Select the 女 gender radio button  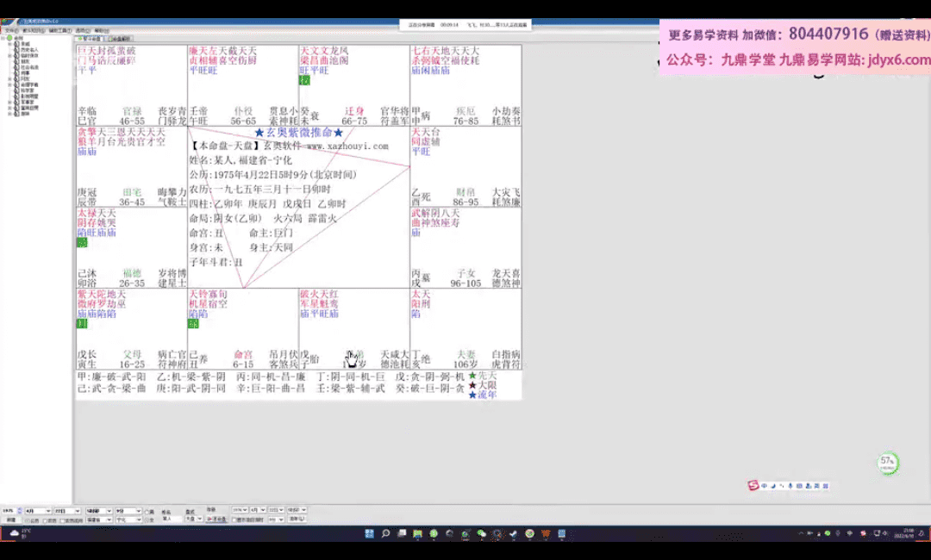click(147, 520)
